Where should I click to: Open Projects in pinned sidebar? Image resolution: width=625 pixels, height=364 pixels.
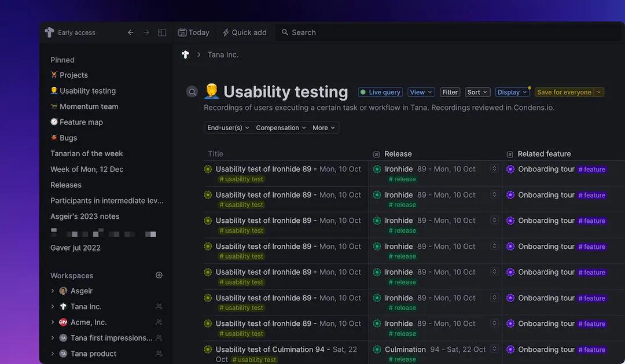pos(69,75)
